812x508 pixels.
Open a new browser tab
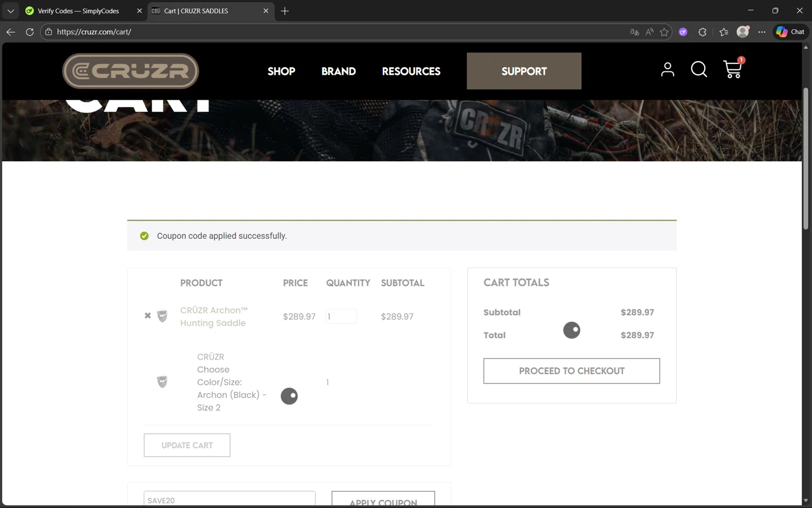click(x=285, y=11)
